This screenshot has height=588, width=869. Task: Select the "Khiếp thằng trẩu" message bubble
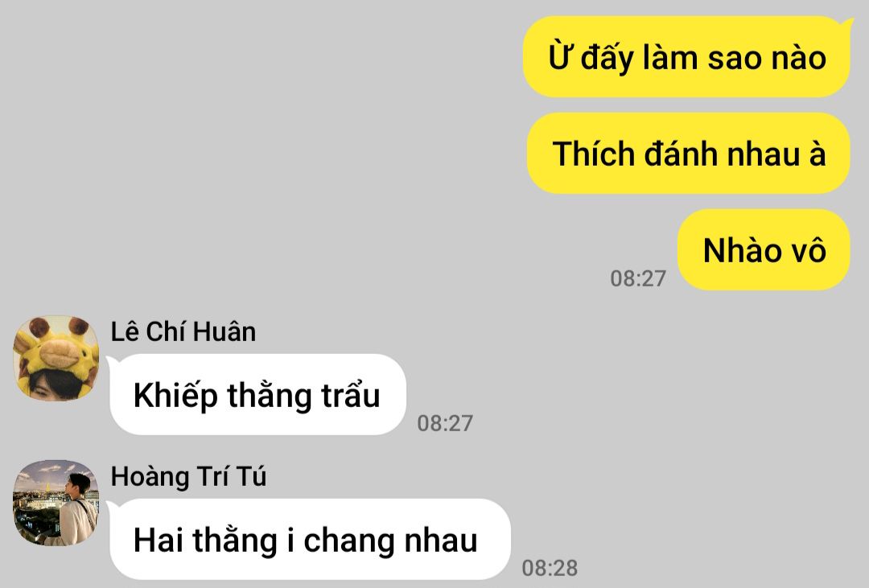coord(257,395)
